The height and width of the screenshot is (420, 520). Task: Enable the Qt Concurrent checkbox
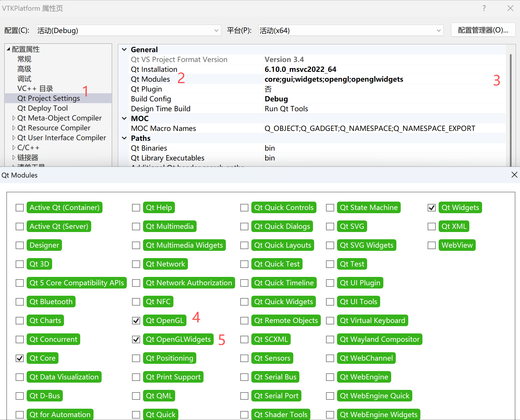[x=20, y=339]
